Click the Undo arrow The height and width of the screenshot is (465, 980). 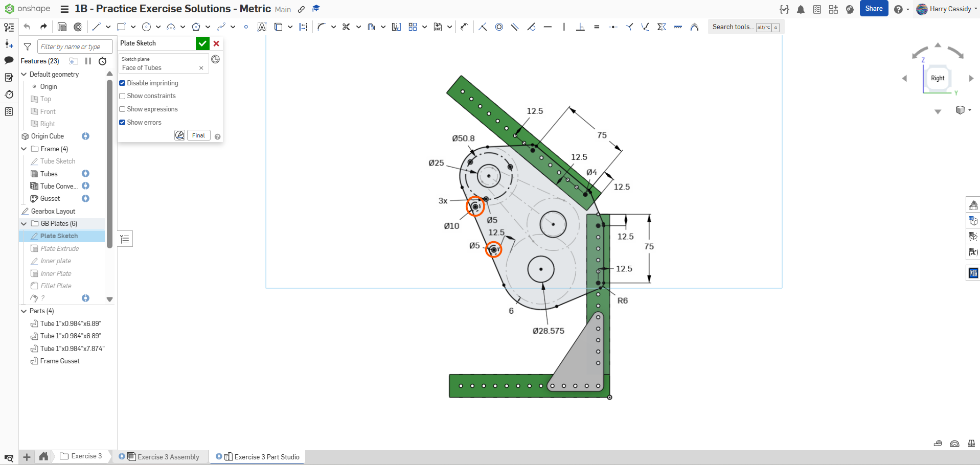27,27
